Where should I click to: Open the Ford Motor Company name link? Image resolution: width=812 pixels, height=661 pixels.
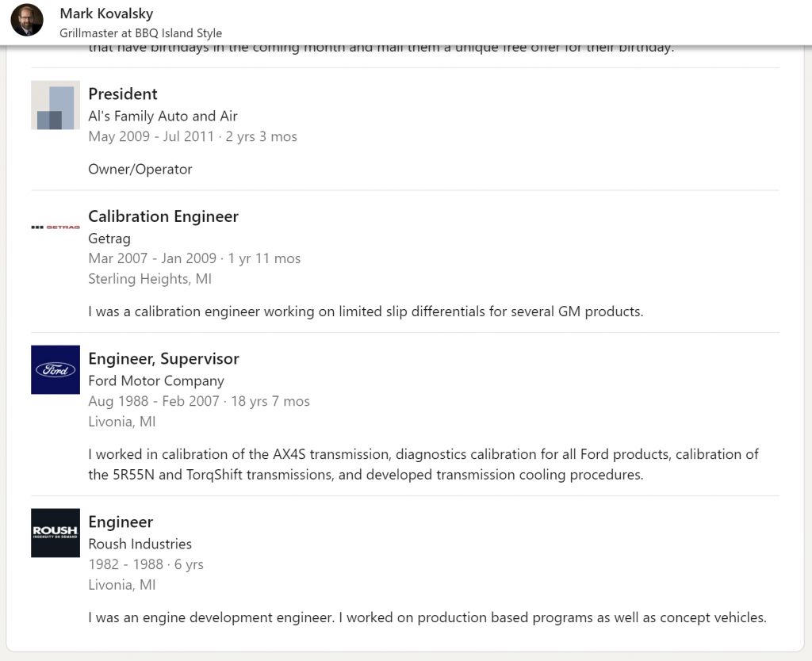tap(156, 381)
